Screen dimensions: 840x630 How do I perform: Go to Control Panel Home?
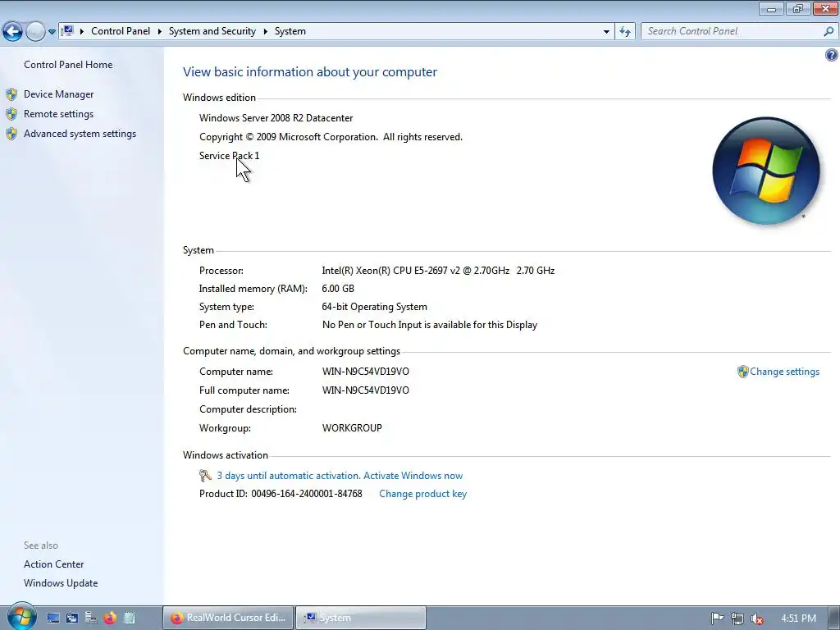pyautogui.click(x=68, y=64)
